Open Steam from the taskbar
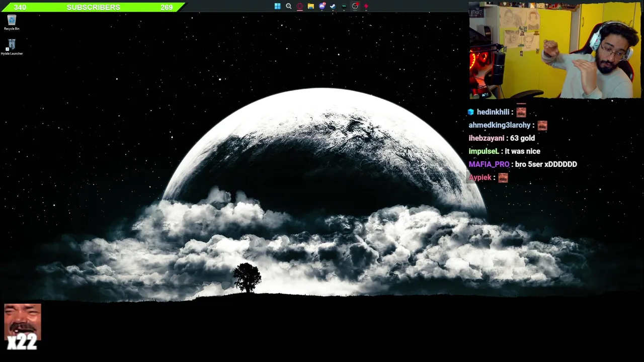 [x=333, y=6]
